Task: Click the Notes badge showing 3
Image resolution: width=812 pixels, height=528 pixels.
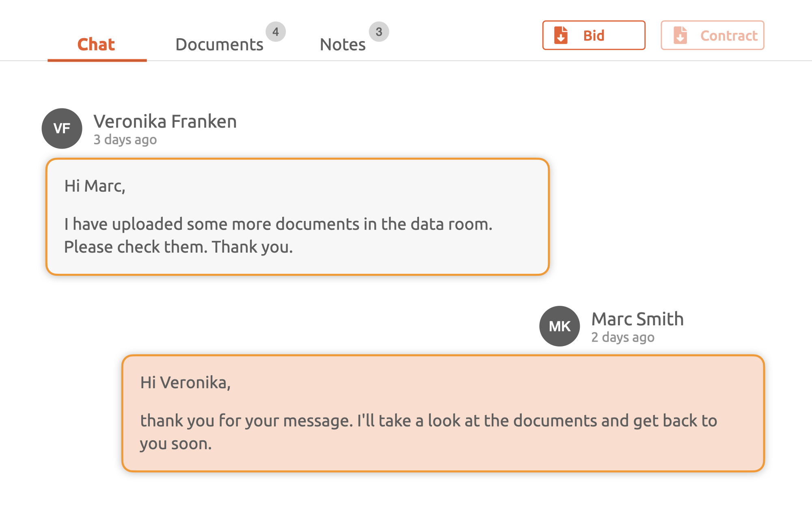Action: pos(380,31)
